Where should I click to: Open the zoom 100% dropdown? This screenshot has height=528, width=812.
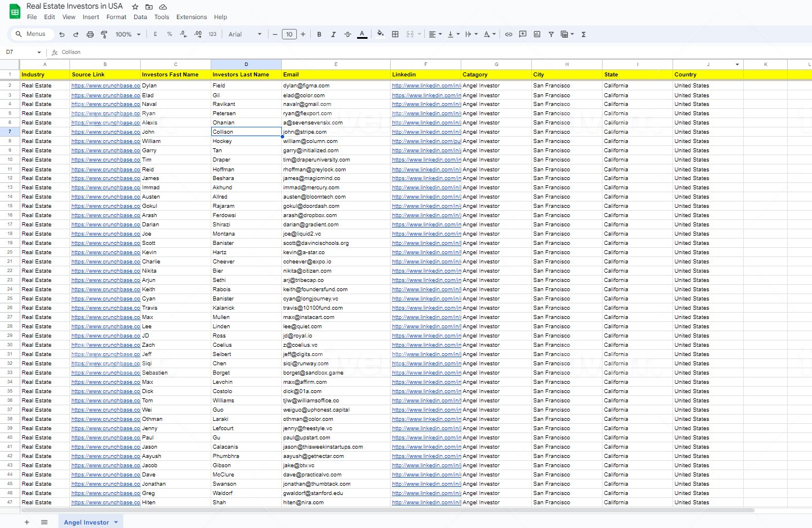[128, 34]
